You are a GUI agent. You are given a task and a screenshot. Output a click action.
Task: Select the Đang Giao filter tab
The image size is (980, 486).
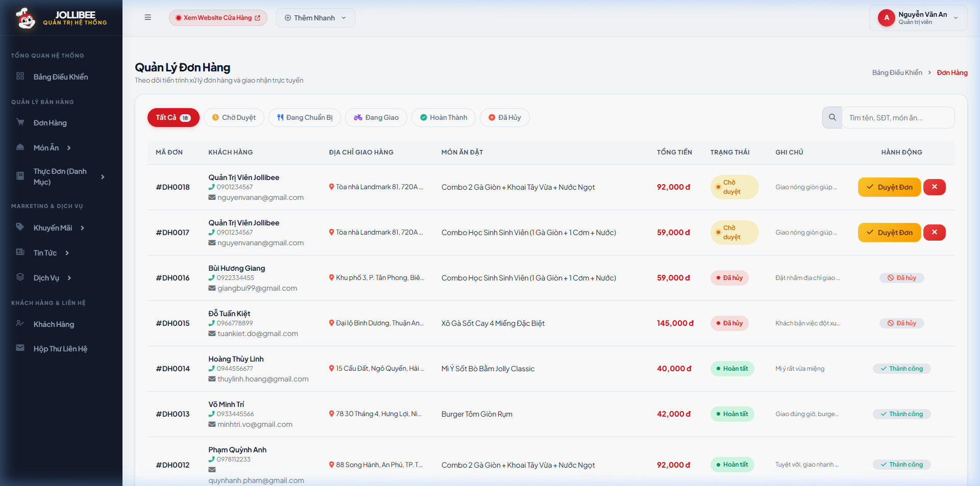point(376,118)
